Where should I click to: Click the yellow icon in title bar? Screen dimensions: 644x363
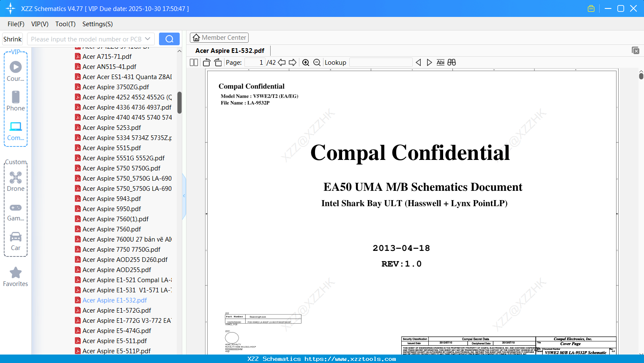(591, 8)
